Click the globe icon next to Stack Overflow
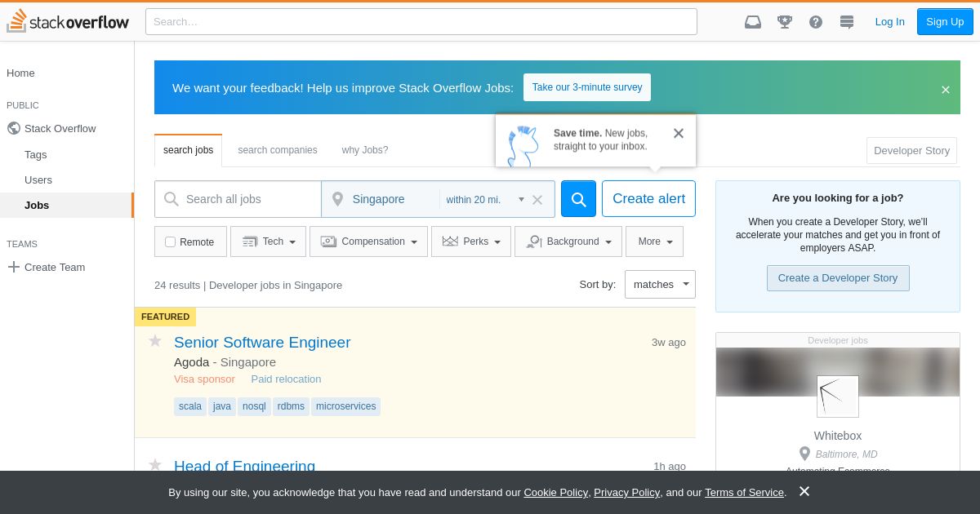Screen dimensions: 980x514 [13, 128]
